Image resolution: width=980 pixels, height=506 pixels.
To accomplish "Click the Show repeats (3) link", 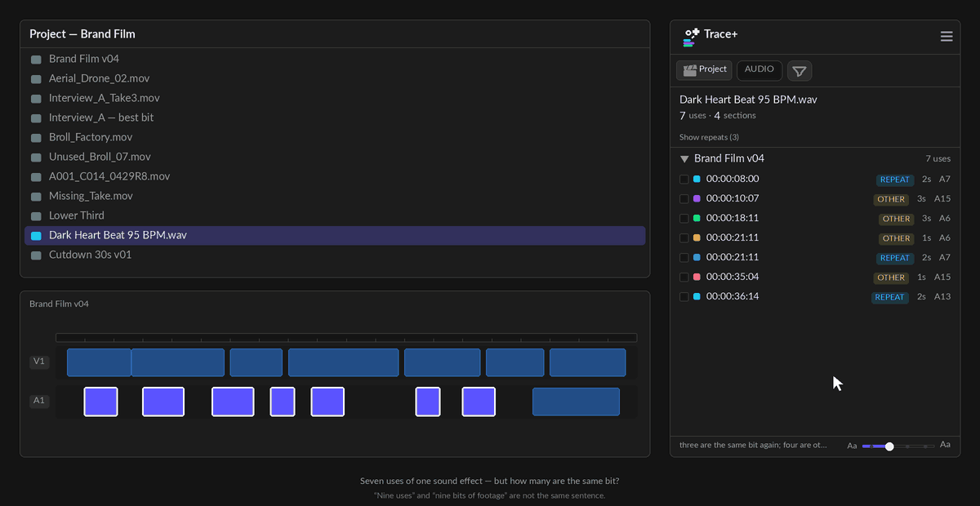I will pos(709,137).
